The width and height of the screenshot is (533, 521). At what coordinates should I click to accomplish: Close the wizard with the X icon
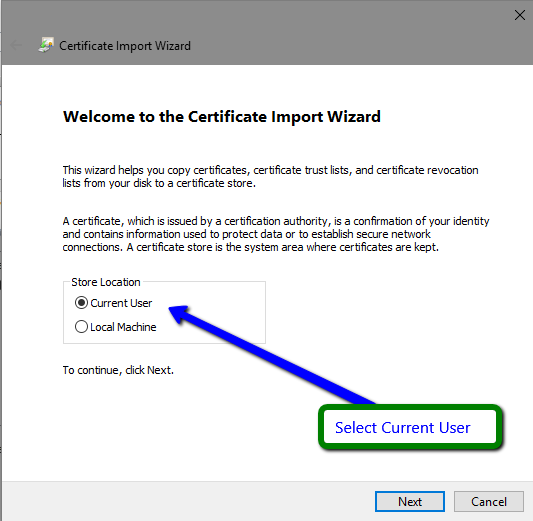point(519,15)
